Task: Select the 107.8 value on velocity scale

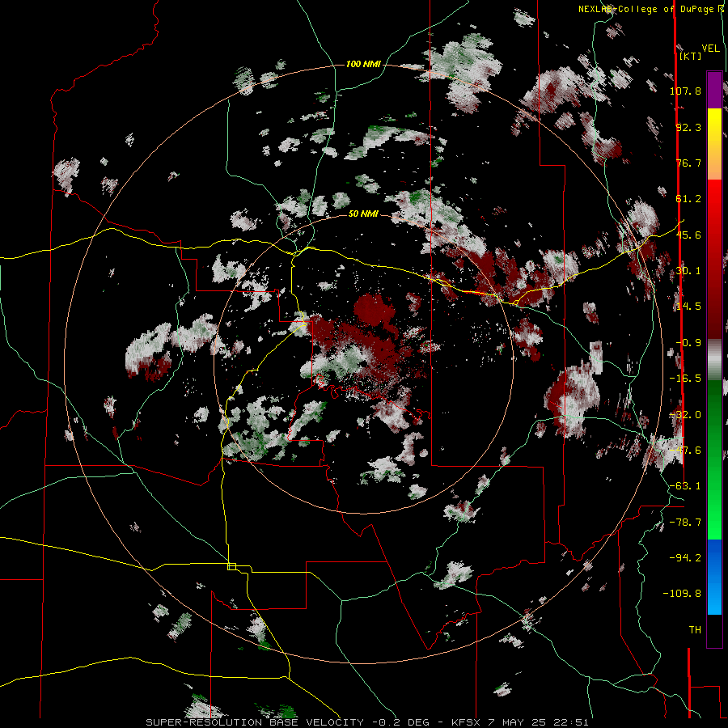Action: click(x=685, y=91)
